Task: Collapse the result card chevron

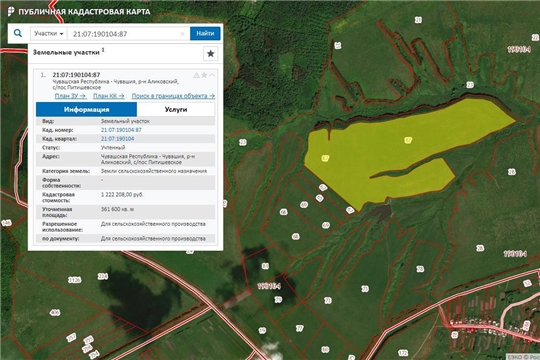Action: tap(212, 75)
